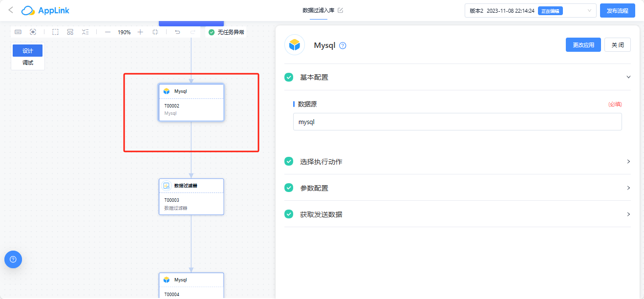Screen dimensions: 644x299
Task: Switch to 调试 mode
Action: (28, 63)
